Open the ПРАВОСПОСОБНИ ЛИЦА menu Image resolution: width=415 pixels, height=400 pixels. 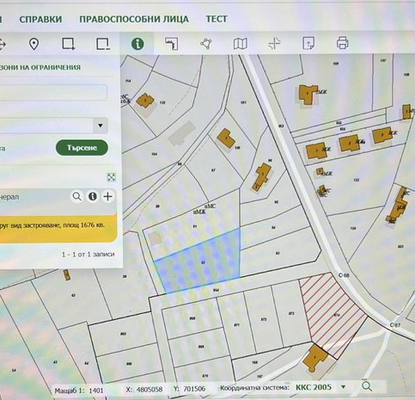click(x=134, y=19)
